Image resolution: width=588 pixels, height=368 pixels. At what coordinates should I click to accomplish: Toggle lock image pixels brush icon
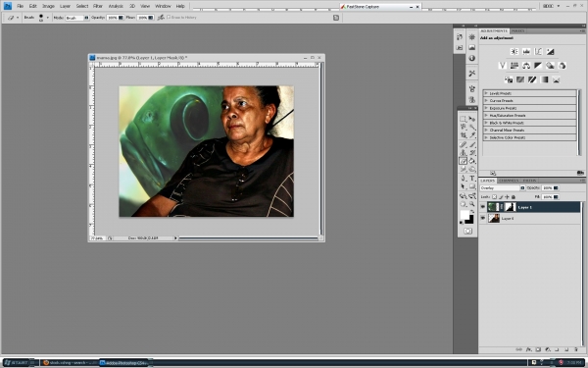pos(501,197)
